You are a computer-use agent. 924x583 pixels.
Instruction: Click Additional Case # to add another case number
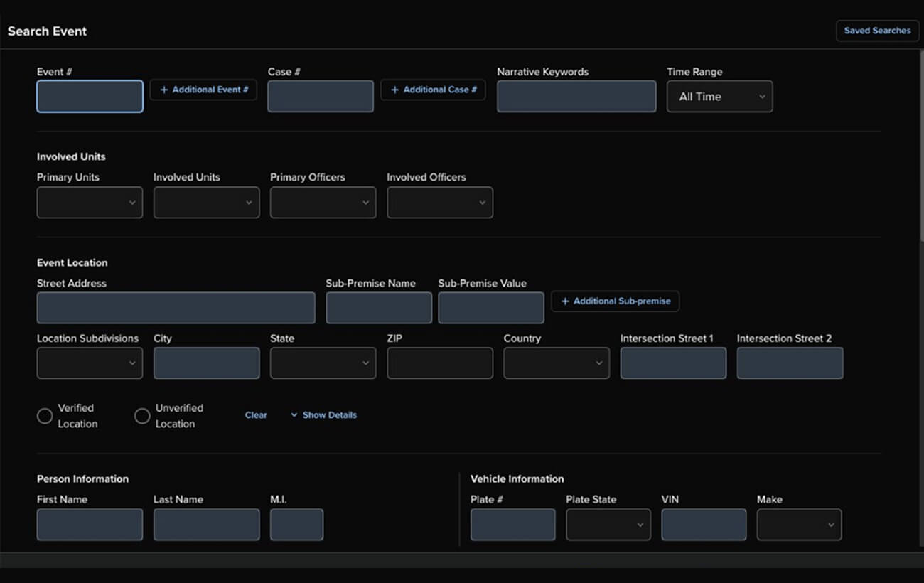pos(433,90)
